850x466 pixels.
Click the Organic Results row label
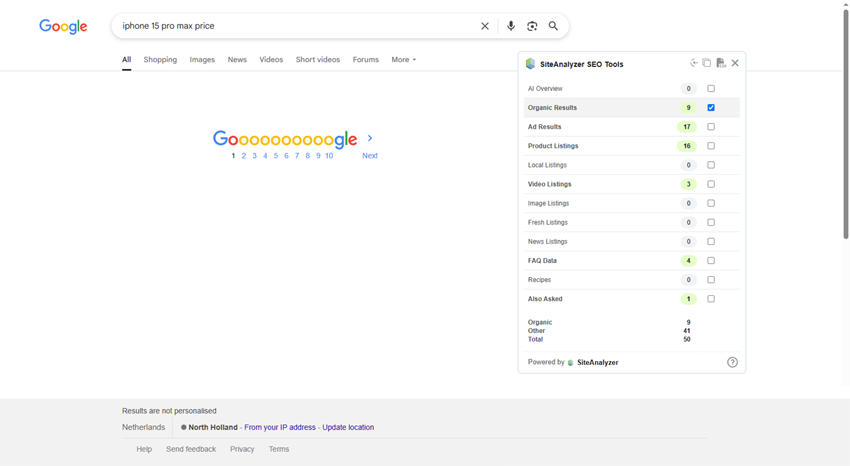pyautogui.click(x=552, y=108)
